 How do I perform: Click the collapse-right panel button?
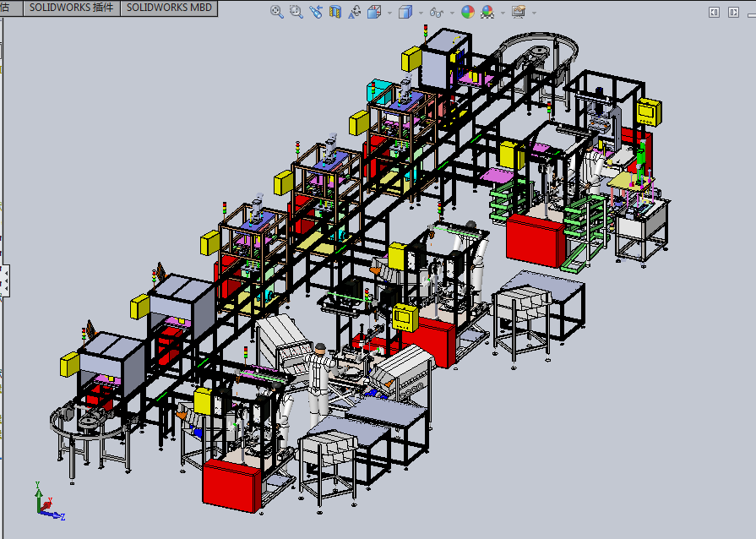(x=733, y=12)
